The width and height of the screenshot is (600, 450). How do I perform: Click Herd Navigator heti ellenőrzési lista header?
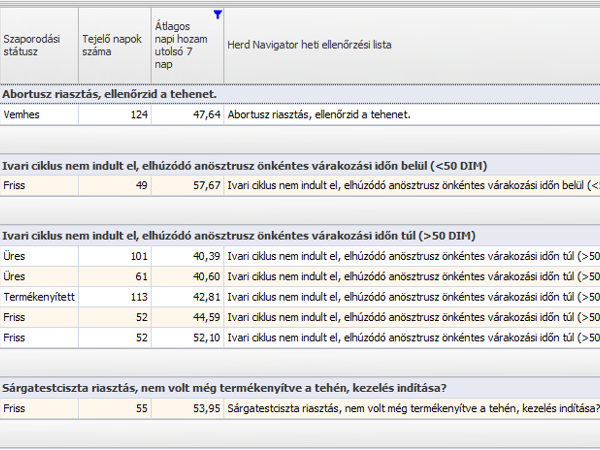click(x=310, y=45)
